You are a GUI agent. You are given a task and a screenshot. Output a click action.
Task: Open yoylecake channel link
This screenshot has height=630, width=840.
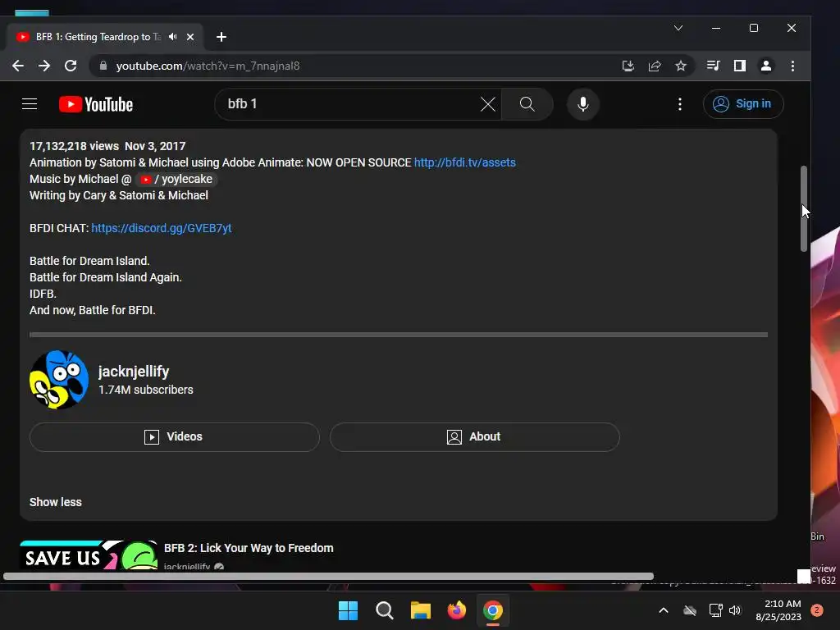click(x=176, y=179)
